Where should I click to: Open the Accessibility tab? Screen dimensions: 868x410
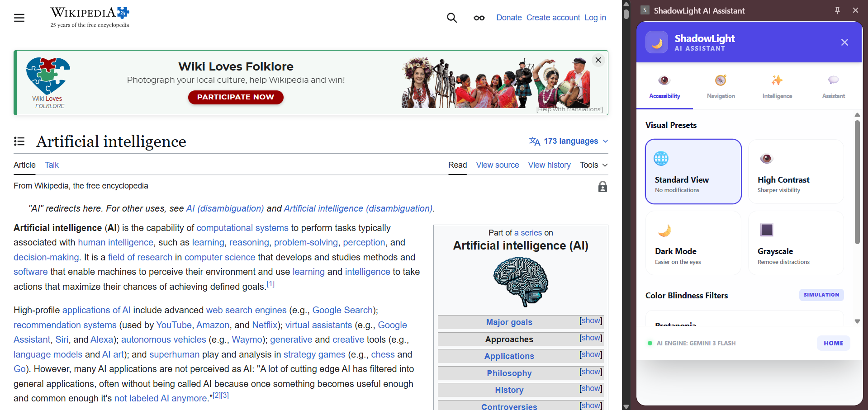(664, 87)
